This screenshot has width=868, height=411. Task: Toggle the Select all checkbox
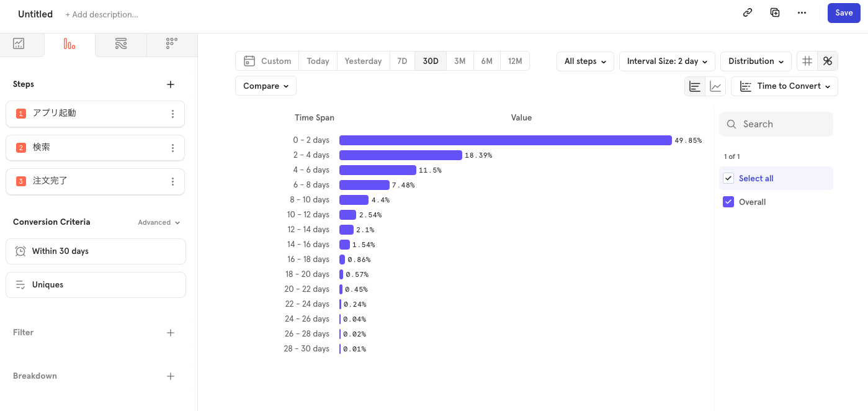(x=728, y=179)
